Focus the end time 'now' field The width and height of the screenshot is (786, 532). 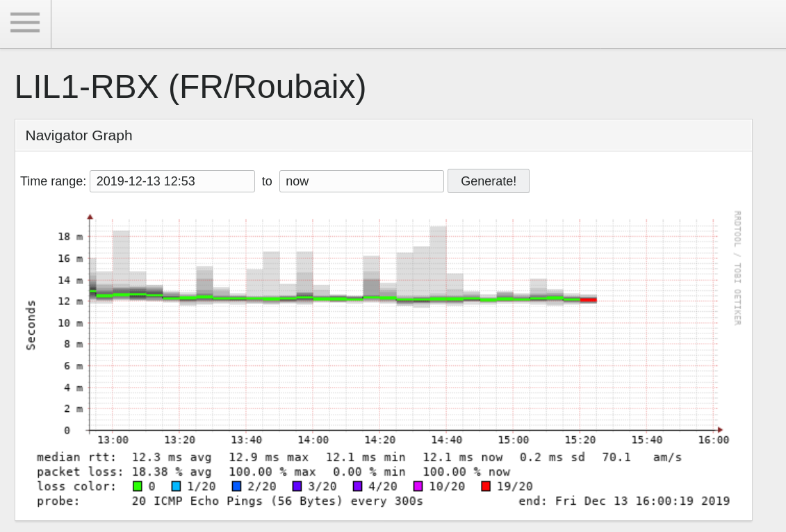point(361,181)
